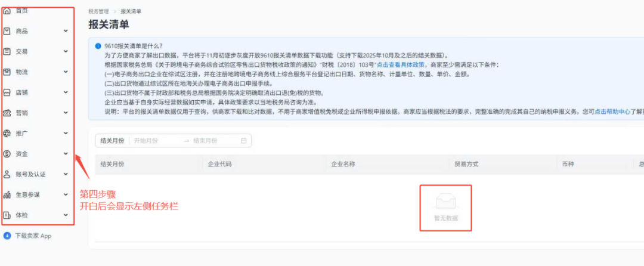
Task: Click the 首页 home icon in sidebar
Action: (x=7, y=11)
